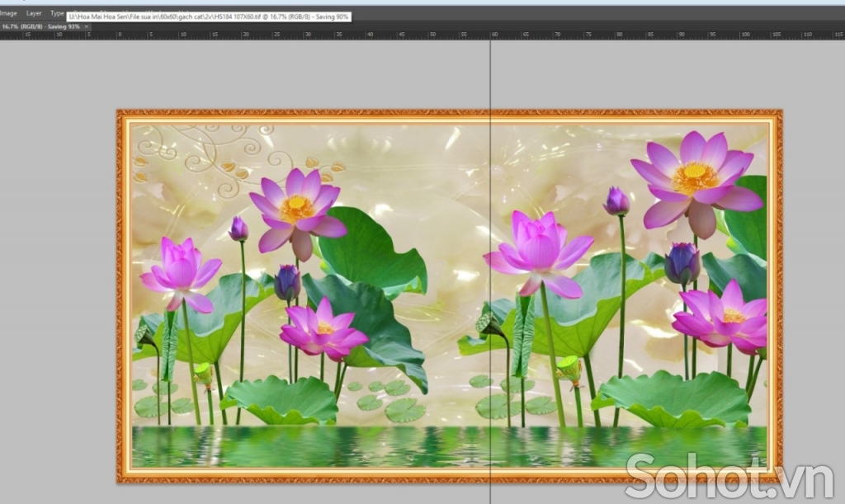Click the ruler at the 0 mark
The image size is (845, 504).
click(120, 35)
